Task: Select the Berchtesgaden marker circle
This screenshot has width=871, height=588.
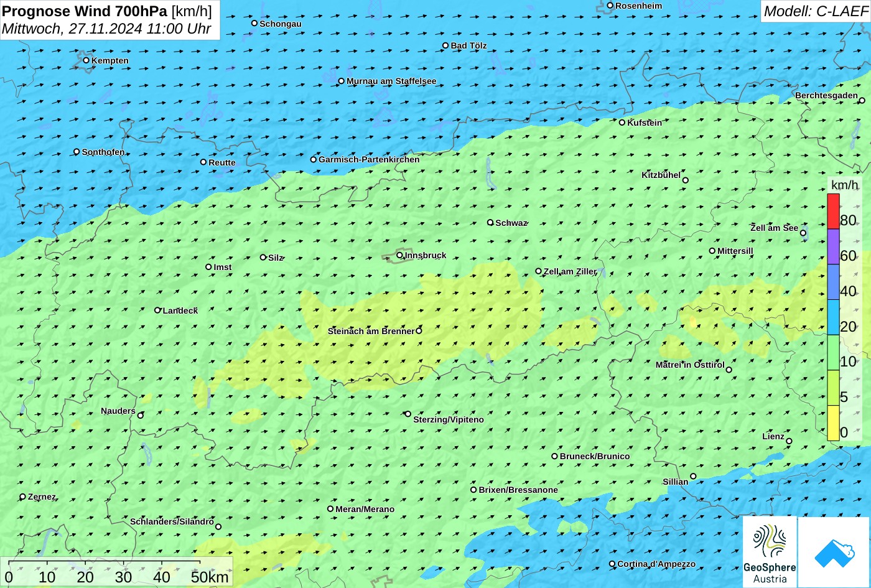Action: [x=862, y=101]
